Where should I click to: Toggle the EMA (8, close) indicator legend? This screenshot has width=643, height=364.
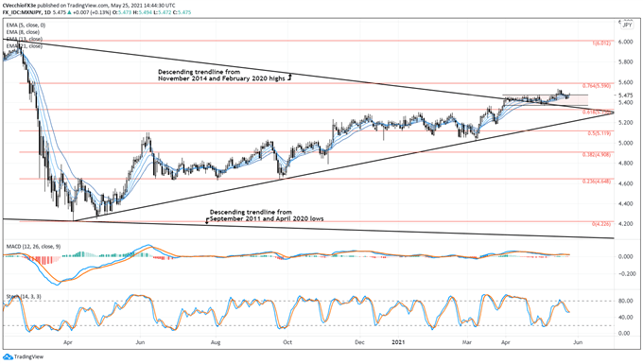click(x=23, y=32)
